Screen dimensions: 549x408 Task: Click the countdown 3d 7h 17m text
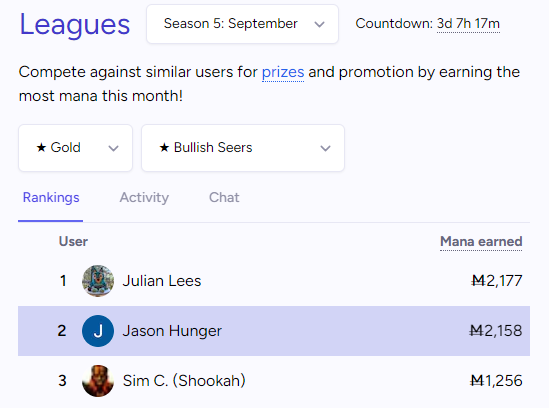[x=468, y=24]
